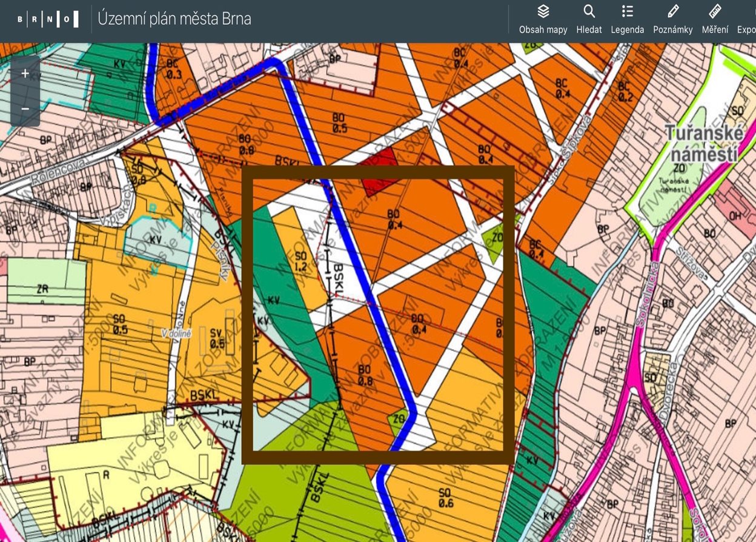
Task: Click the Územní plán města Brna title
Action: pyautogui.click(x=174, y=19)
